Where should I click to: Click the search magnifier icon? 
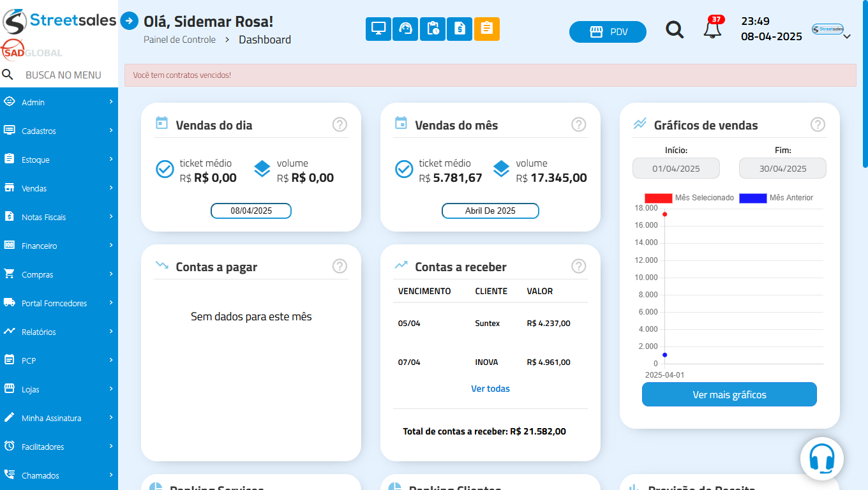click(675, 29)
